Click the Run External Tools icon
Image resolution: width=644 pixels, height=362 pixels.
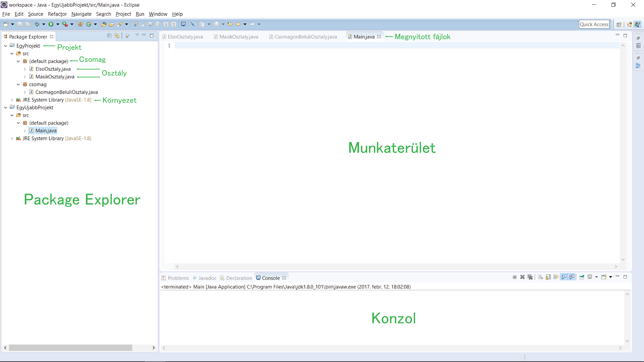coord(65,24)
